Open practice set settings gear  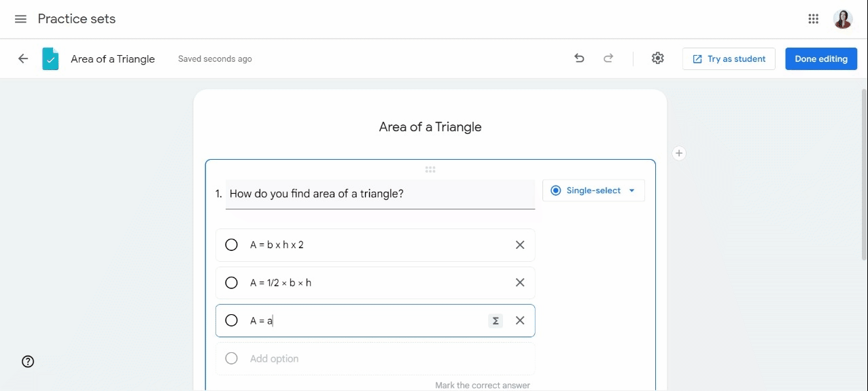657,58
